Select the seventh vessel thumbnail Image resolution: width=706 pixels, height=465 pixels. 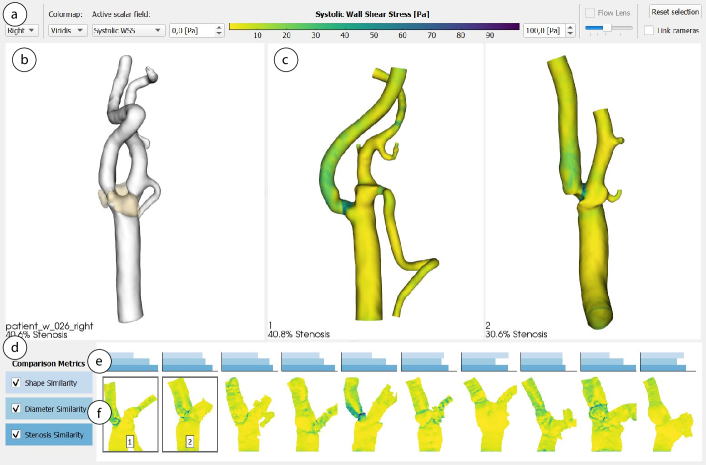click(x=489, y=414)
